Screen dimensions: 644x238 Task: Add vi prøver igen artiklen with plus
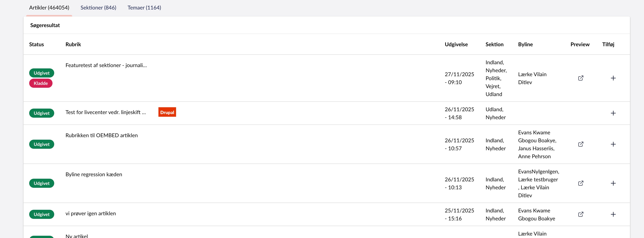[x=613, y=214]
